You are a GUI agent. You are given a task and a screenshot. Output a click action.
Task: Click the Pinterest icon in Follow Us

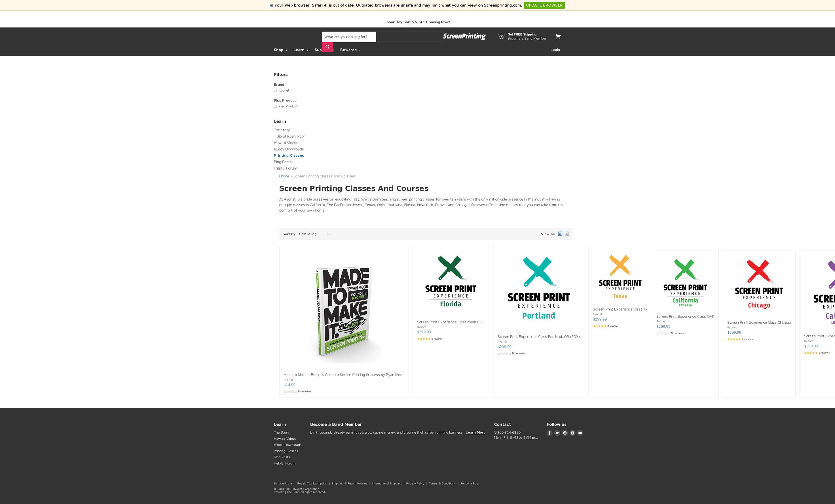pos(565,433)
